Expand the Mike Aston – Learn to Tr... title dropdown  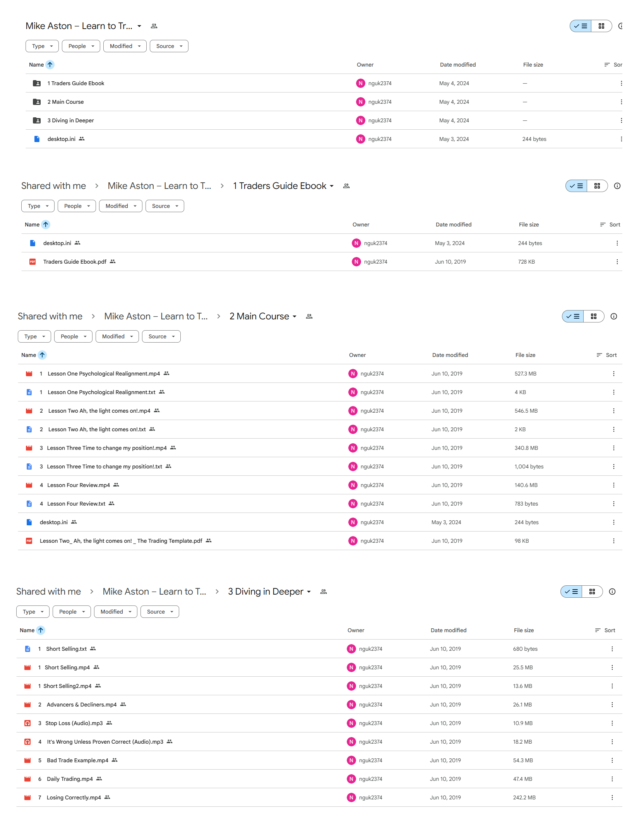tap(139, 26)
